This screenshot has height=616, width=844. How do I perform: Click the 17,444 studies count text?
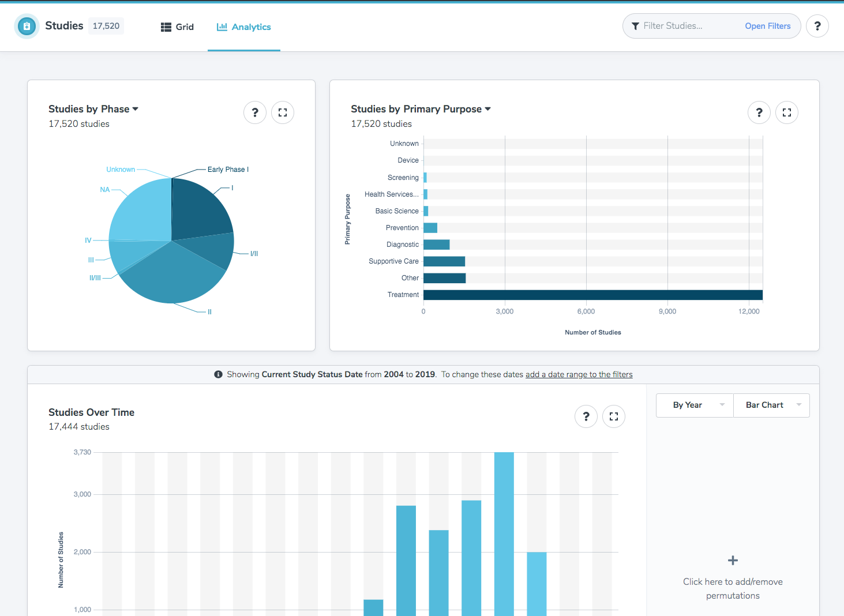[x=79, y=427]
